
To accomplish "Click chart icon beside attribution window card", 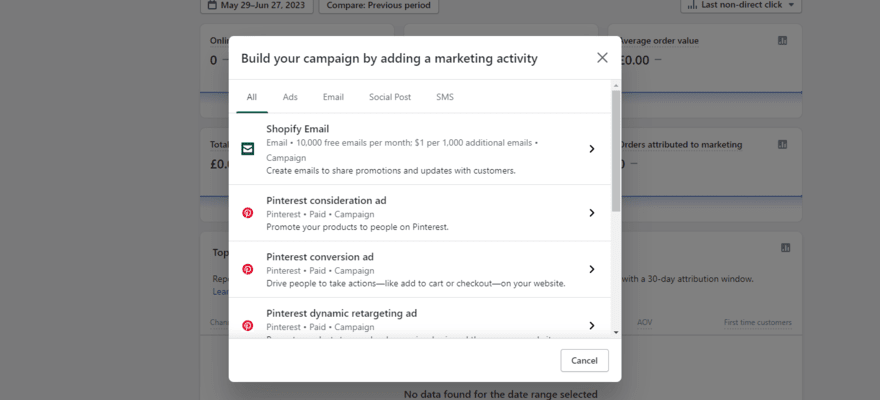I will (x=785, y=247).
